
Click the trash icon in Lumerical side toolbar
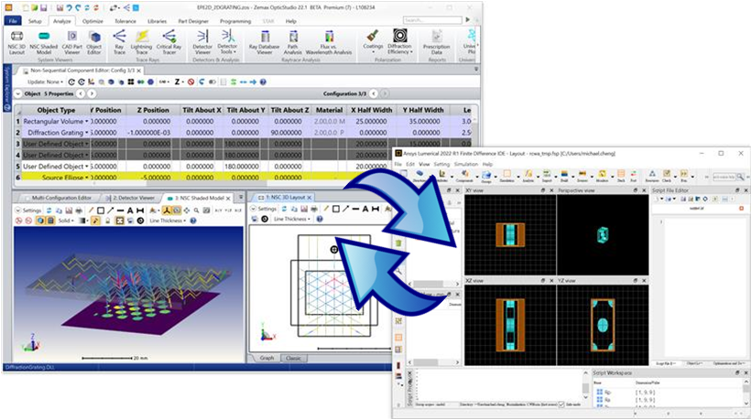399,243
